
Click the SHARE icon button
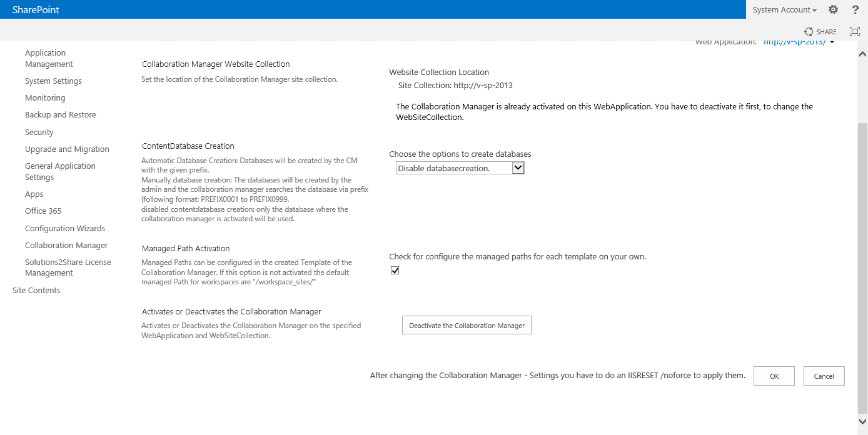tap(820, 32)
